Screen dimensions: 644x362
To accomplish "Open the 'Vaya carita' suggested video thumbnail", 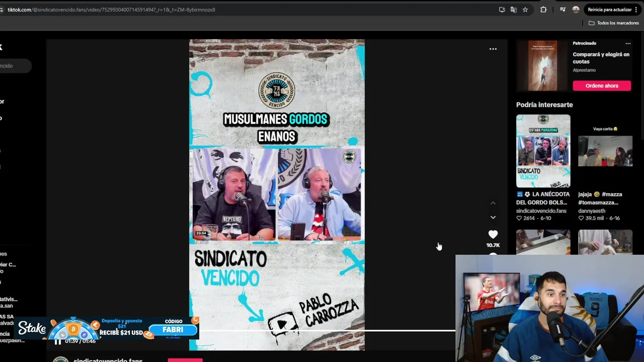I will coord(605,151).
